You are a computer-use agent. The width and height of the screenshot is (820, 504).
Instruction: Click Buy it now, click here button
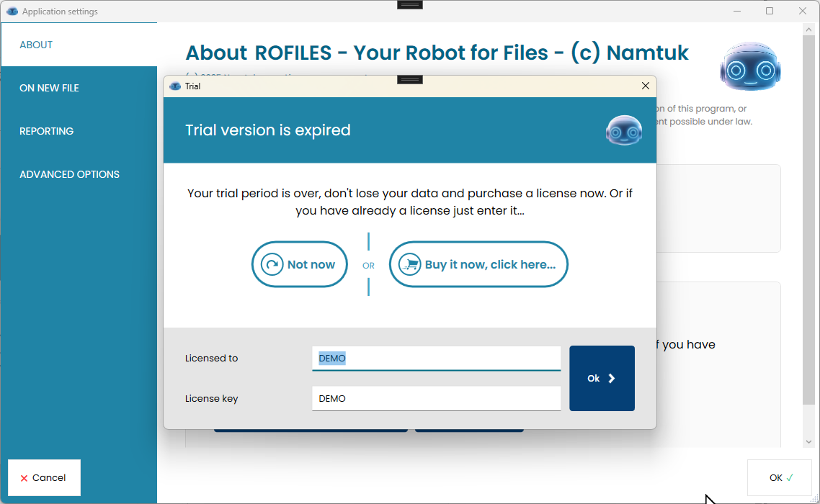(x=478, y=264)
